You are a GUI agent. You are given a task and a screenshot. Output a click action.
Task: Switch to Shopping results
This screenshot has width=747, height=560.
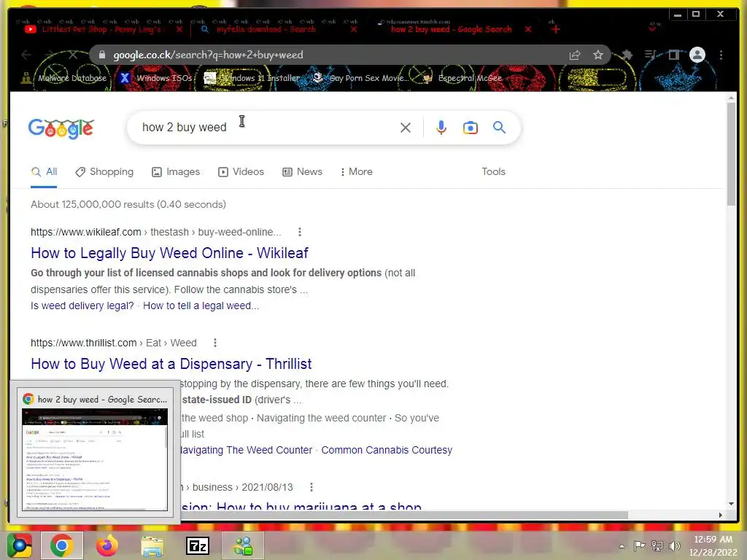(104, 172)
